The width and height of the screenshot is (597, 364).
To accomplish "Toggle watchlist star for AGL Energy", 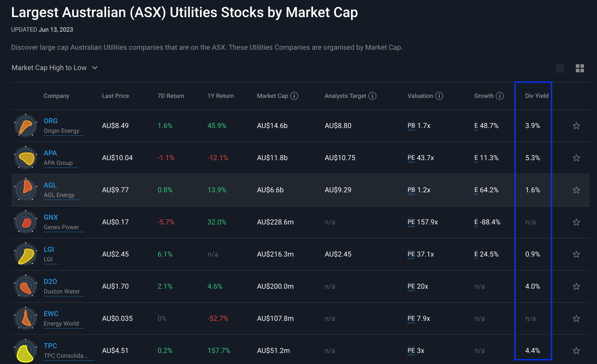I will [x=576, y=190].
